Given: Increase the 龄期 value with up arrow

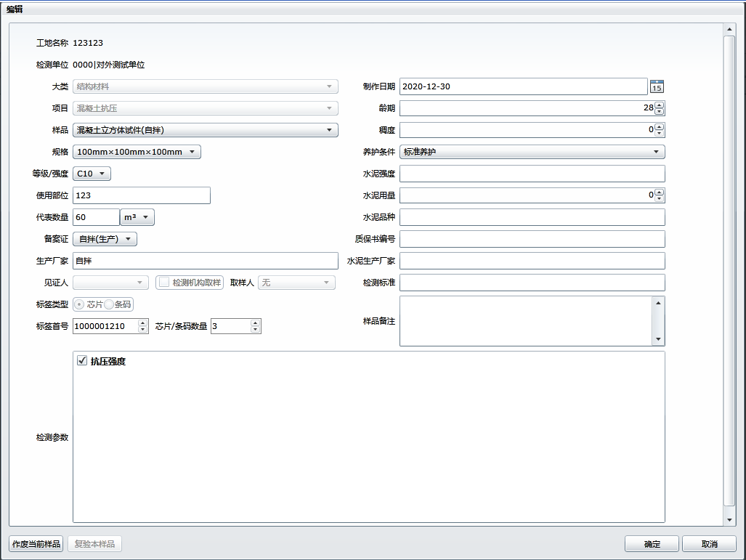Looking at the screenshot, I should 659,105.
